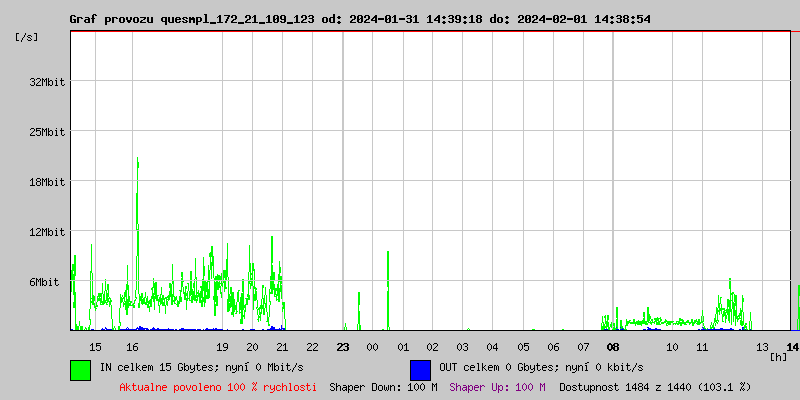Click the blue OUT legend color swatch
Image resolution: width=800 pixels, height=400 pixels.
click(420, 369)
